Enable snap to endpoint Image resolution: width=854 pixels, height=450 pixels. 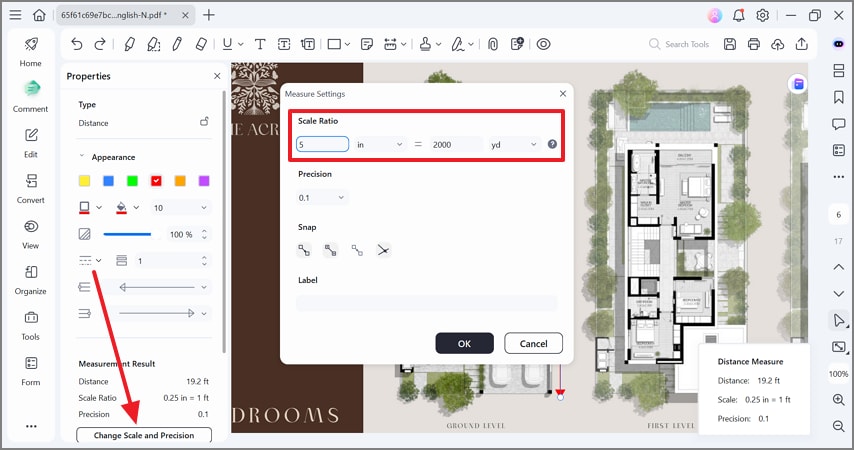click(x=304, y=250)
